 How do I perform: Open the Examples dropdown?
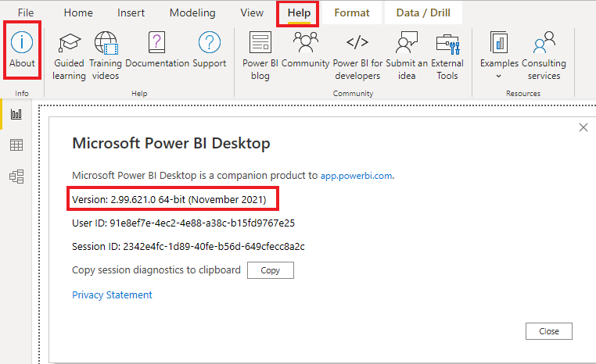[499, 55]
